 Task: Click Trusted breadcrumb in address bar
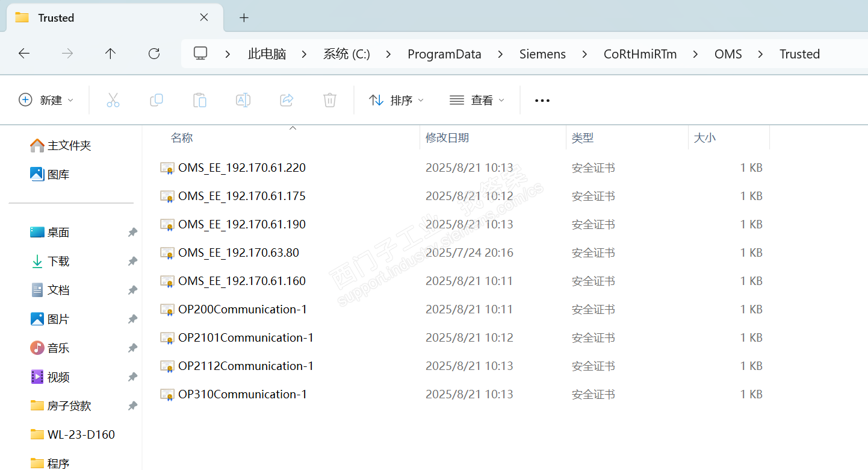[799, 54]
